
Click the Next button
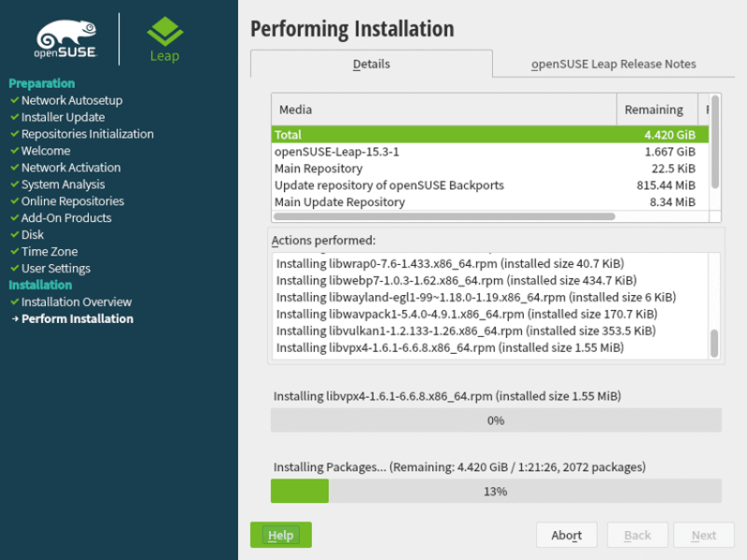[x=704, y=535]
